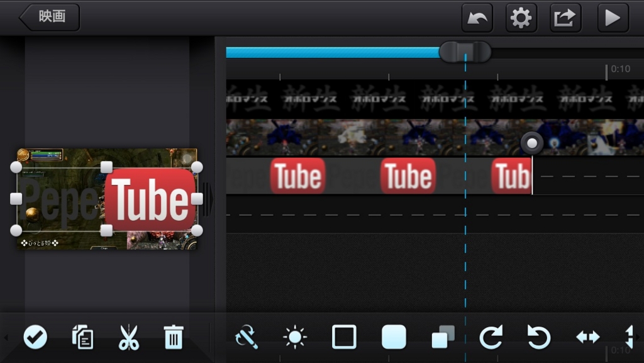Select the gameplay video clip track
The height and width of the screenshot is (363, 644).
click(435, 137)
